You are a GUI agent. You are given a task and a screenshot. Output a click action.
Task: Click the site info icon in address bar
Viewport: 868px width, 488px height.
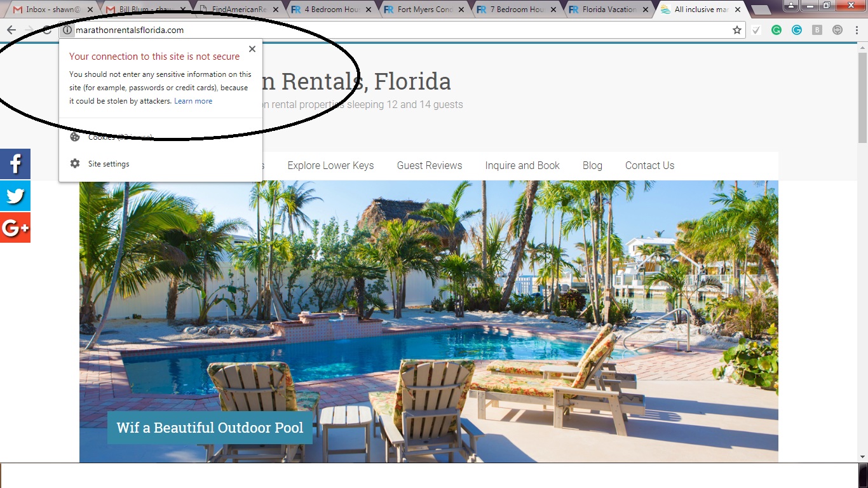67,30
